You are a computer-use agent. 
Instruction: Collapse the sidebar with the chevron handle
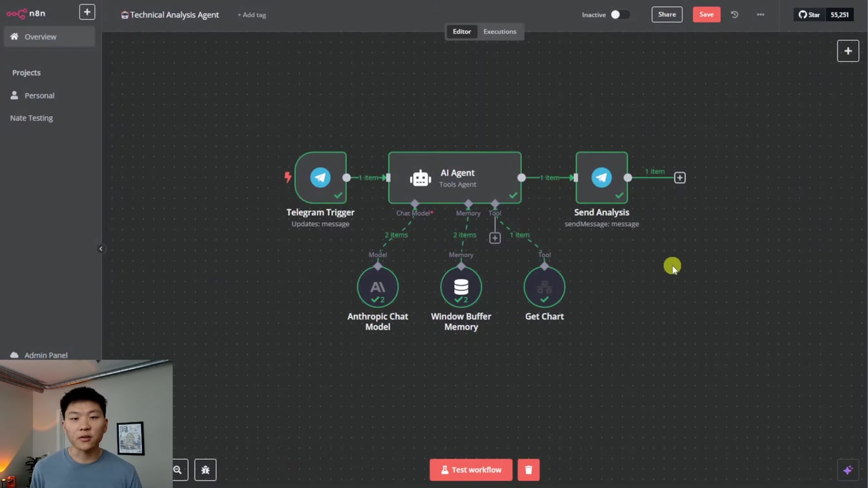coord(101,249)
